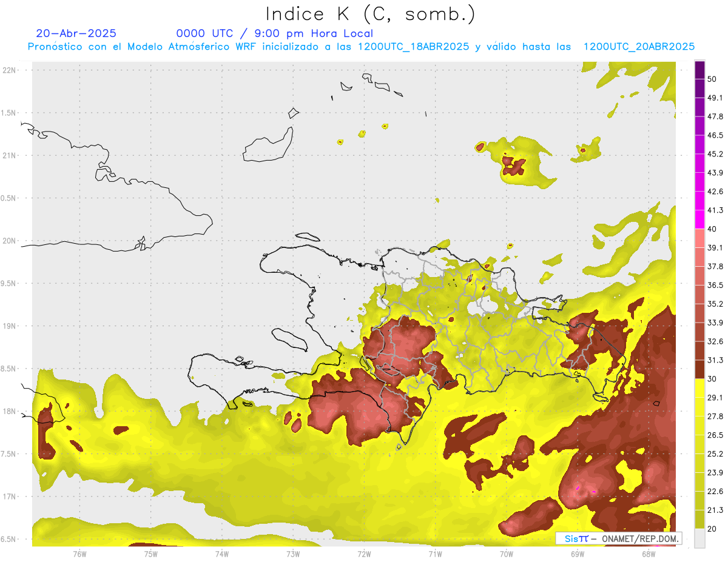Click the color bar value "27.8"

[x=715, y=416]
